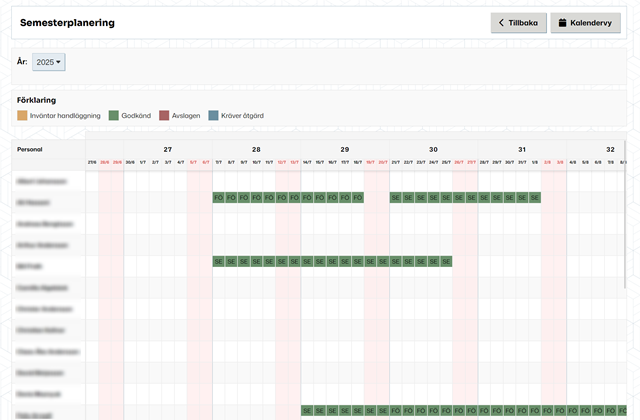640x420 pixels.
Task: Click the week 27 header
Action: pos(168,149)
